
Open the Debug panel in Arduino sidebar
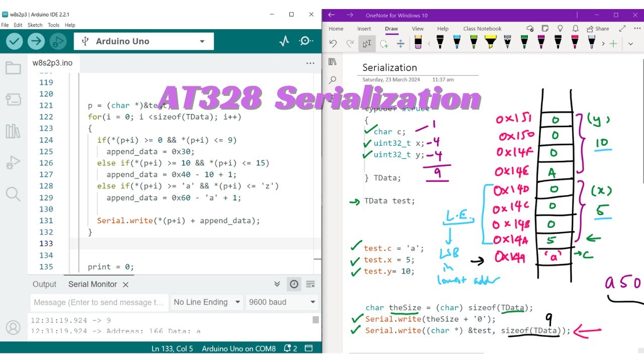[x=13, y=162]
